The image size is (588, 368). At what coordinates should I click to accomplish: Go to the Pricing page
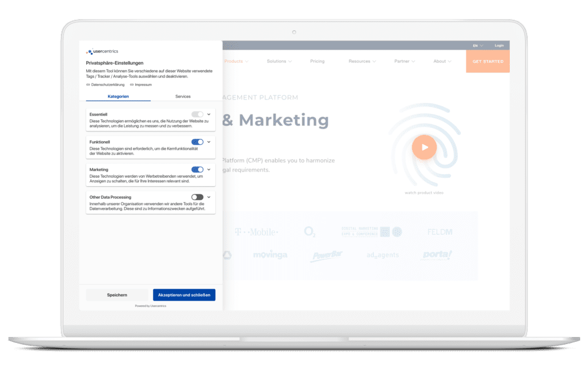[317, 61]
